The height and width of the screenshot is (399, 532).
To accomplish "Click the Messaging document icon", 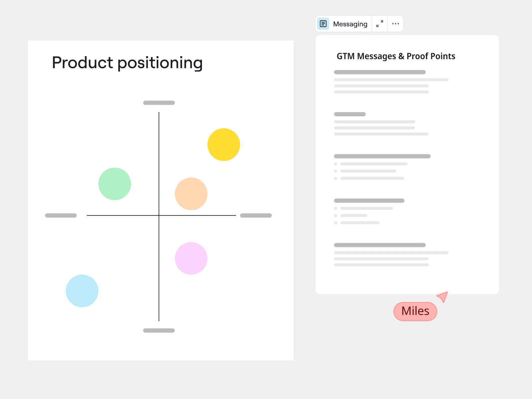I will pos(323,24).
